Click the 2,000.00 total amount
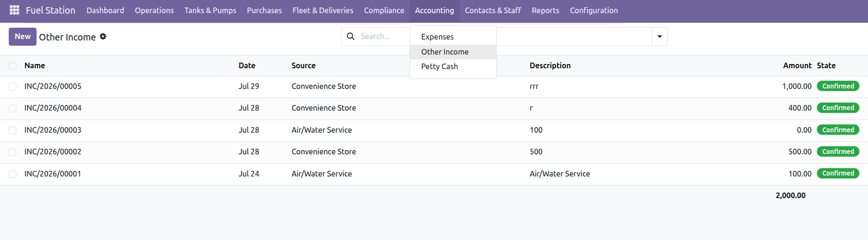Viewport: 868px width, 240px height. (790, 195)
